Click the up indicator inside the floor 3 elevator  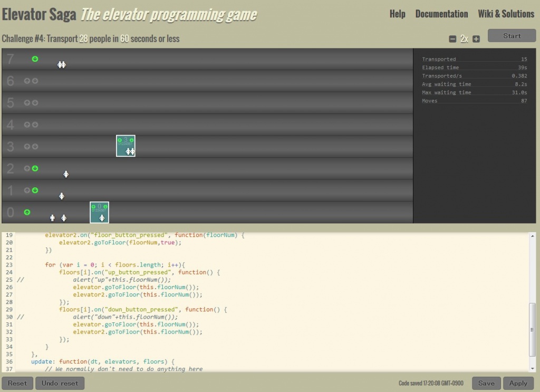tap(120, 140)
